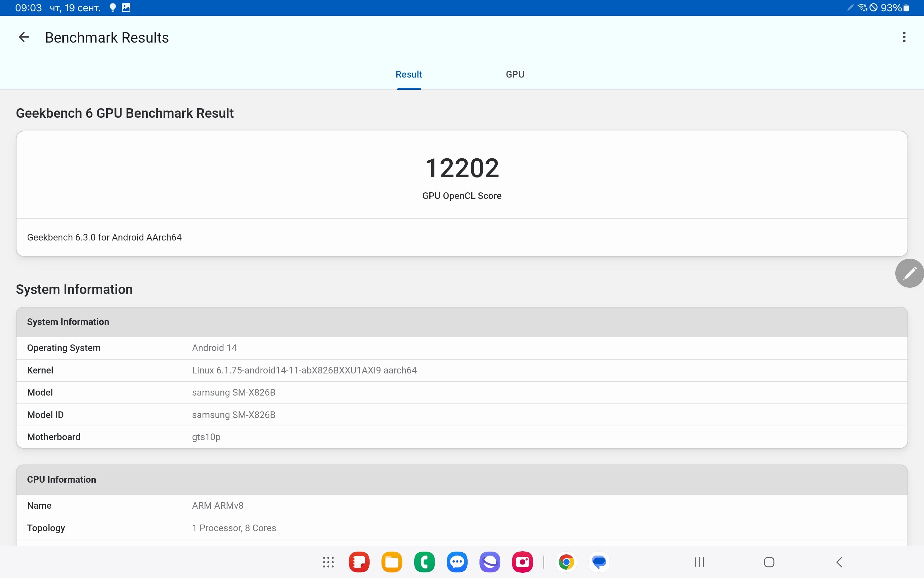Image resolution: width=924 pixels, height=578 pixels.
Task: Open the orange My Files app
Action: click(392, 562)
